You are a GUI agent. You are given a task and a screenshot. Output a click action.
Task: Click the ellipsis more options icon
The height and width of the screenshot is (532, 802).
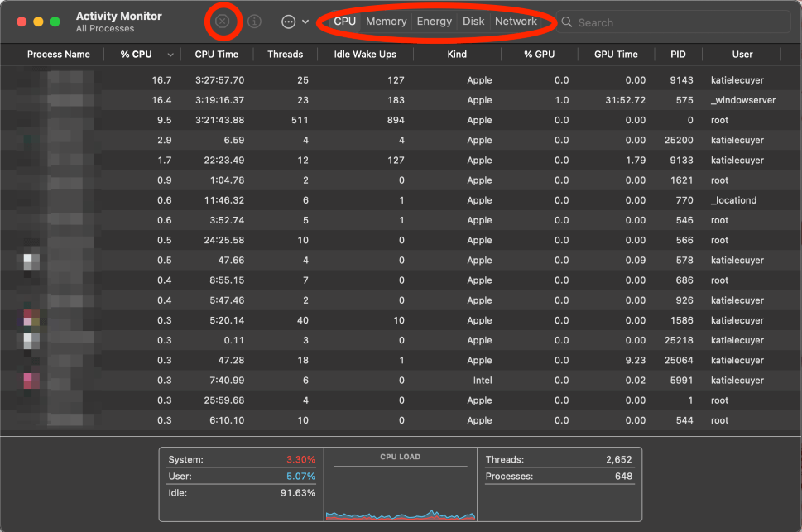288,22
